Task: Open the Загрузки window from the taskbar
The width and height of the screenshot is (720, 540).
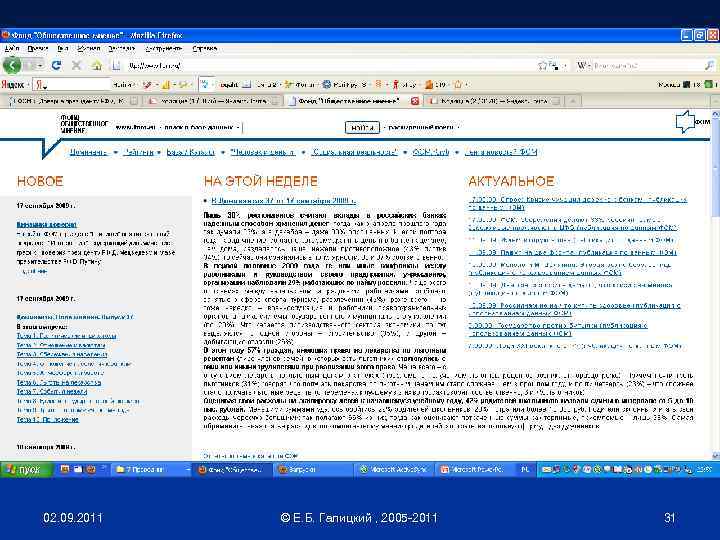Action: point(312,469)
